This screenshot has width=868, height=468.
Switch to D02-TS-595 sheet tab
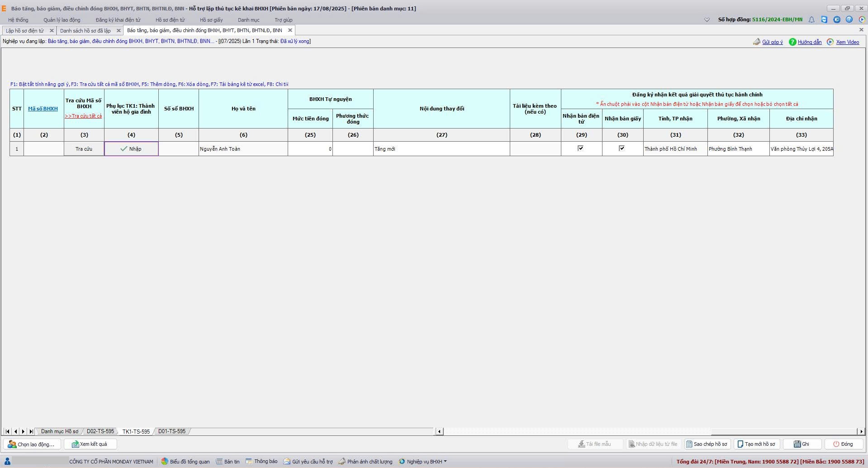coord(100,431)
